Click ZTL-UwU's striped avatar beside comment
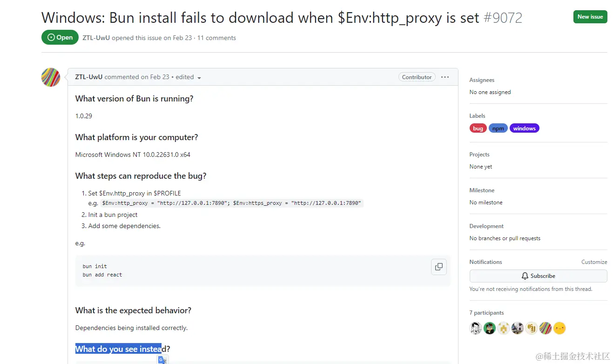 click(51, 77)
